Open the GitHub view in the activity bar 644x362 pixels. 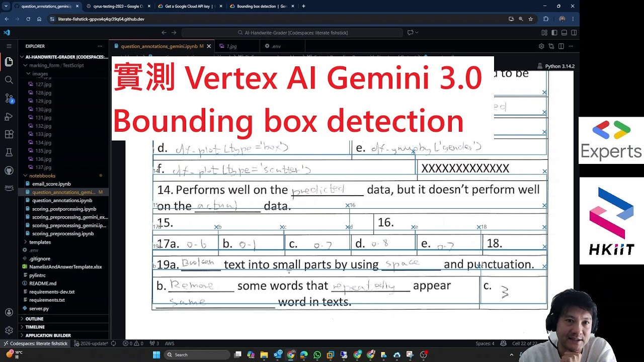pyautogui.click(x=9, y=170)
